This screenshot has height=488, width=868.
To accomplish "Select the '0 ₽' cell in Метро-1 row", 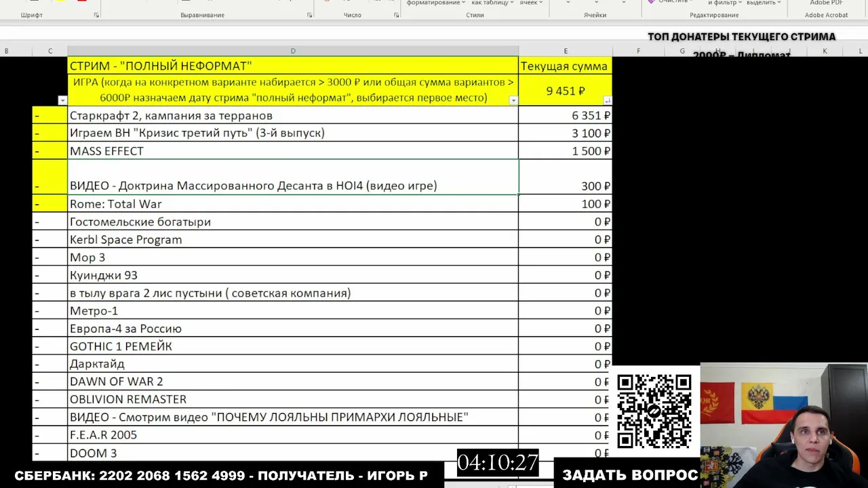I will coord(566,310).
